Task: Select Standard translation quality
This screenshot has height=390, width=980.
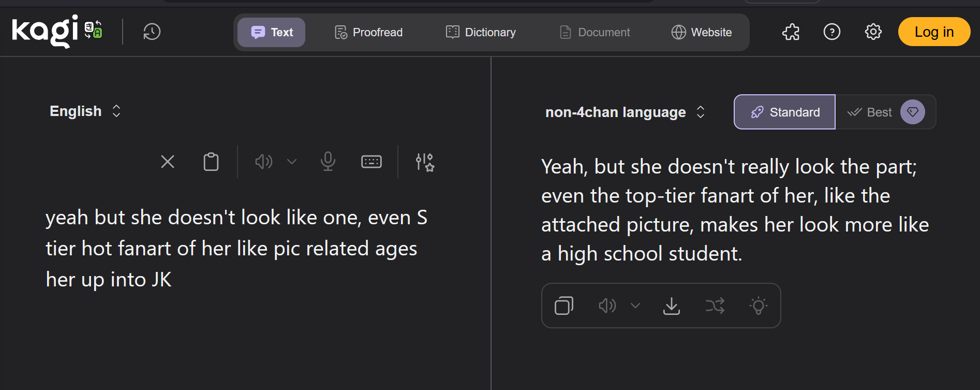Action: tap(784, 112)
